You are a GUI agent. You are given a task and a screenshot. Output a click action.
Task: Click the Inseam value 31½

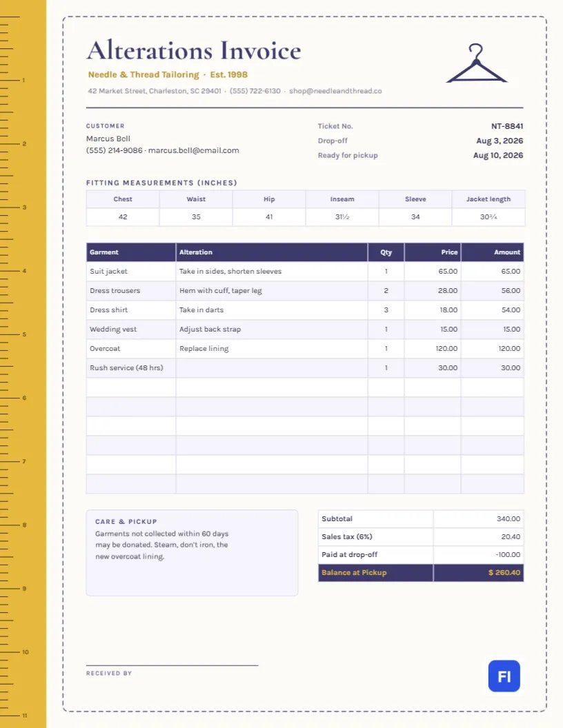click(x=342, y=217)
